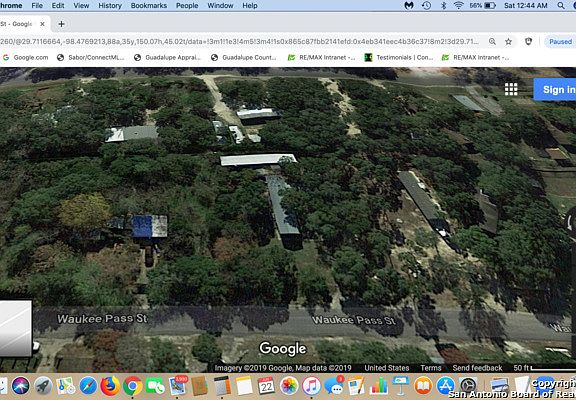Click the United States footer text
The image size is (576, 400).
point(386,368)
